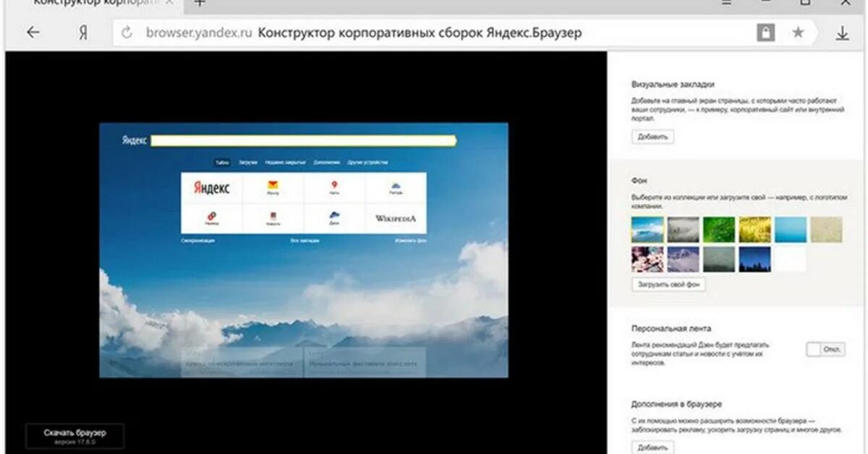Select the night sky forest background thumbnail

(x=754, y=259)
